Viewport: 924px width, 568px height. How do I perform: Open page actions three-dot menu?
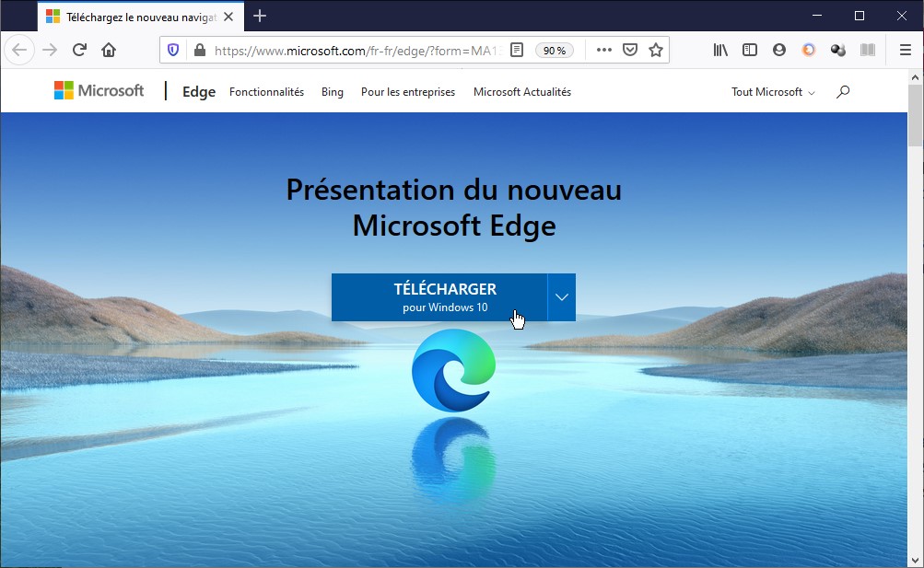(x=604, y=50)
